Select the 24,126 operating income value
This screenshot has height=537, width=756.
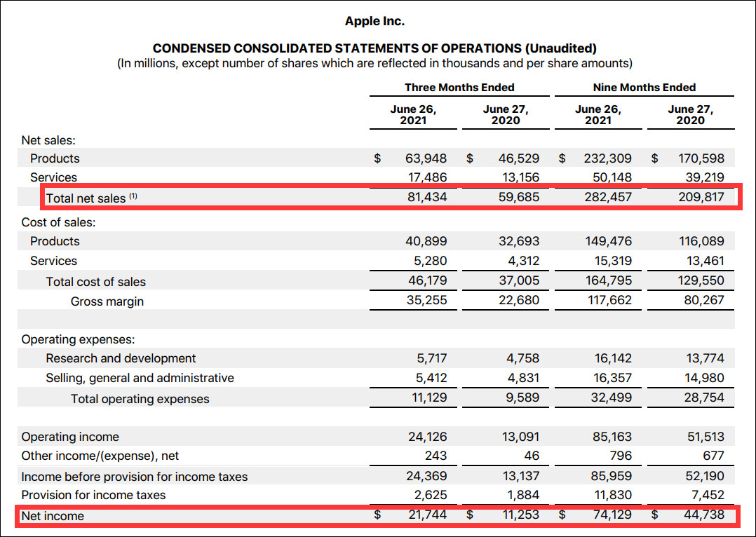pyautogui.click(x=427, y=437)
